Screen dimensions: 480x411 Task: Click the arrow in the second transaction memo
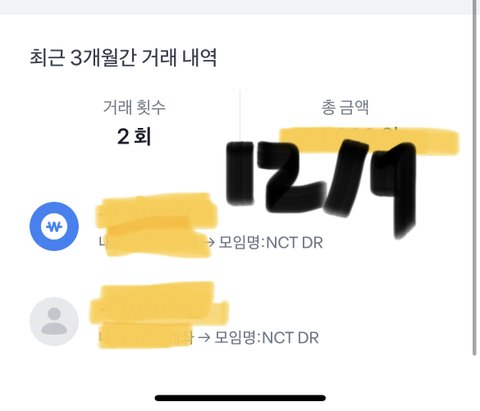coord(204,338)
